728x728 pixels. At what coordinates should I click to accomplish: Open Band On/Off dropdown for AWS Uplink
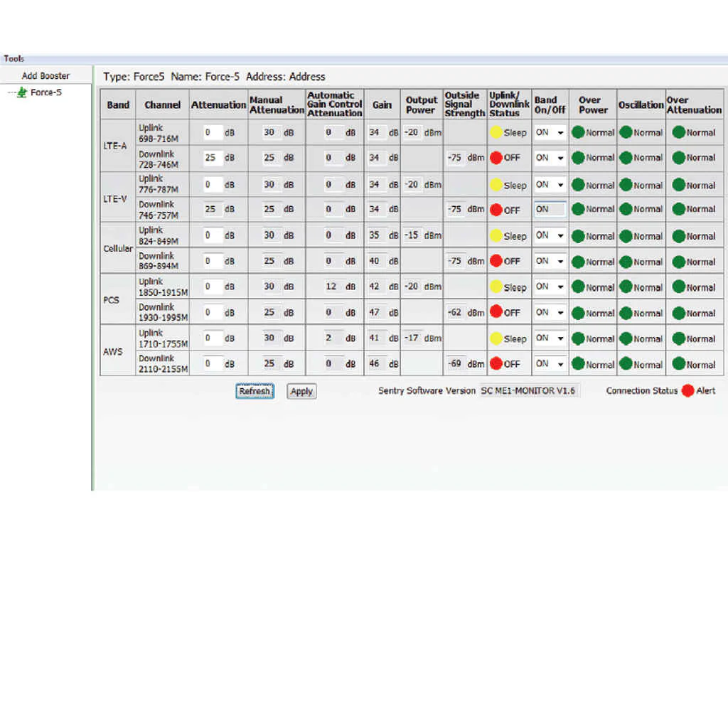click(x=550, y=338)
